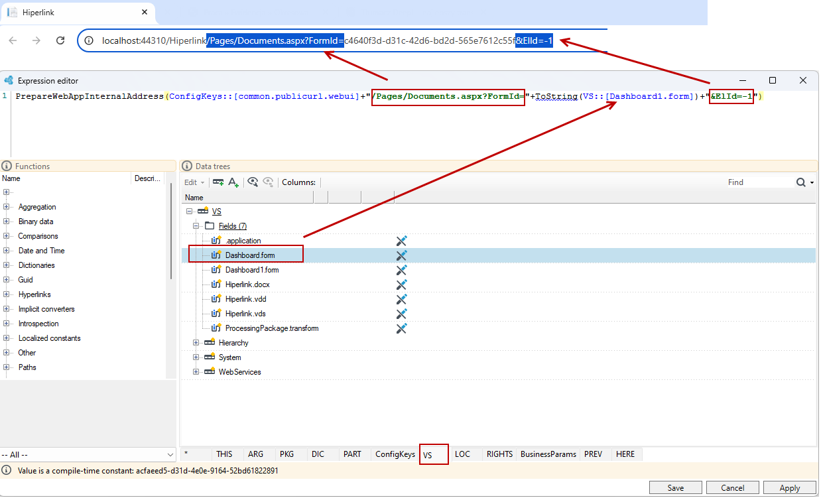Click the Name column header in Data trees
This screenshot has height=504, width=821.
point(247,198)
